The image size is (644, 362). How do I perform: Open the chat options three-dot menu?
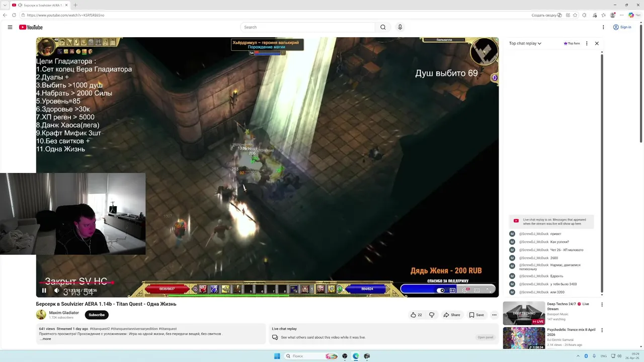587,43
